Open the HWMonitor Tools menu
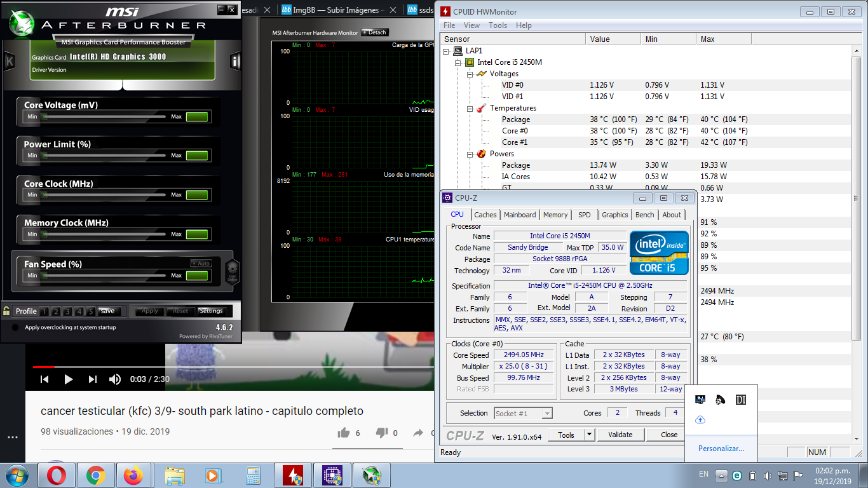The image size is (868, 488). click(498, 25)
